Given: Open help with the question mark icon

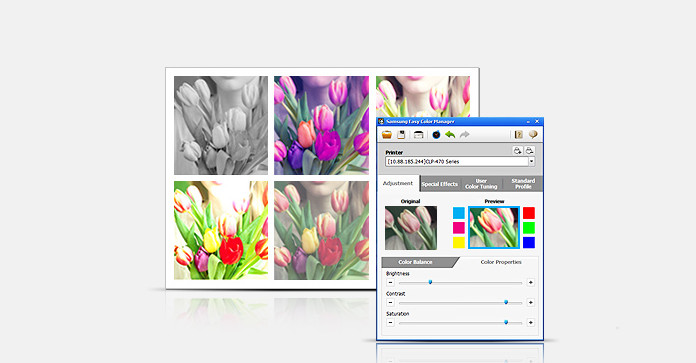Looking at the screenshot, I should coord(518,134).
